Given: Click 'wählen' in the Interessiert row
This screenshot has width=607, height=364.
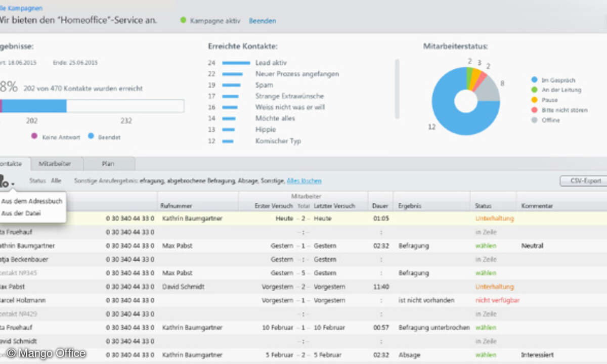Looking at the screenshot, I should click(x=486, y=355).
